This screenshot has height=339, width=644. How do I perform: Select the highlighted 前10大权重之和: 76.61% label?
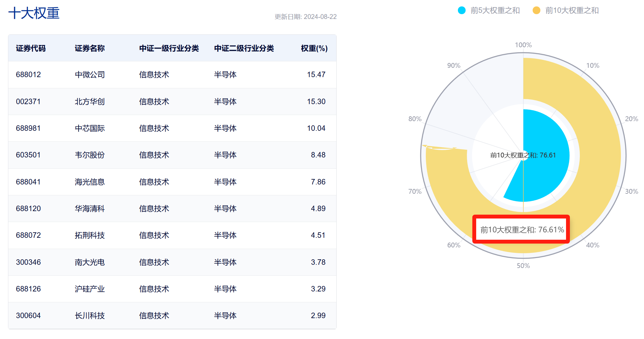click(520, 229)
